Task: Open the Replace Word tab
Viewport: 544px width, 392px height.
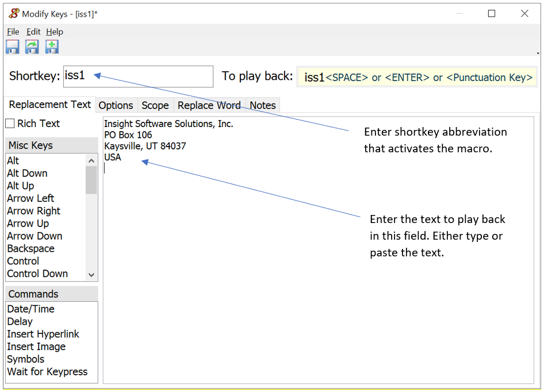Action: 209,105
